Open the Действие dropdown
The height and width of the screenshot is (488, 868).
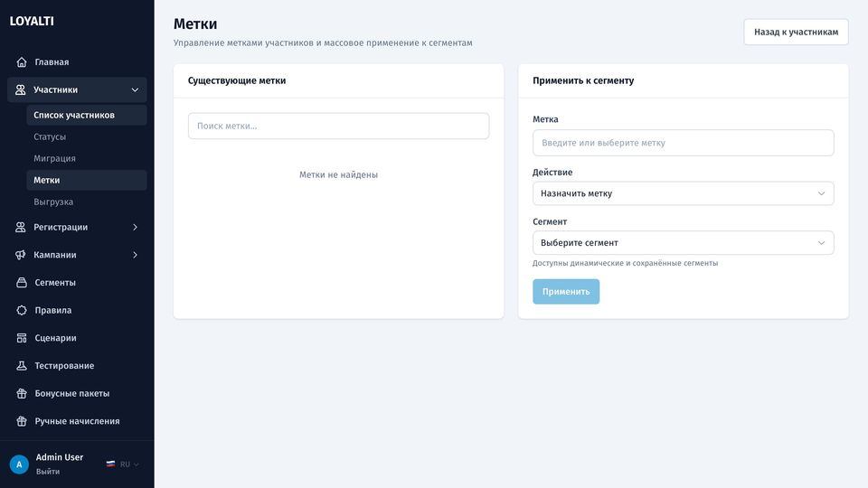pyautogui.click(x=684, y=193)
